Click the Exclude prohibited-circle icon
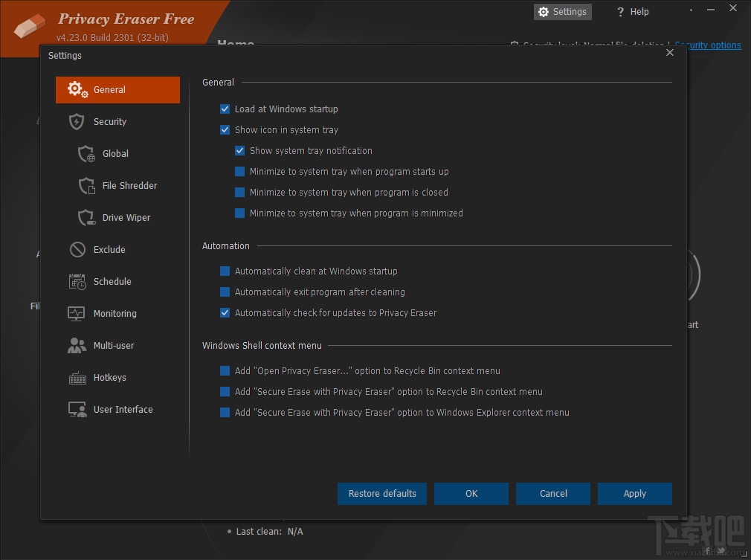This screenshot has width=751, height=560. (x=77, y=250)
